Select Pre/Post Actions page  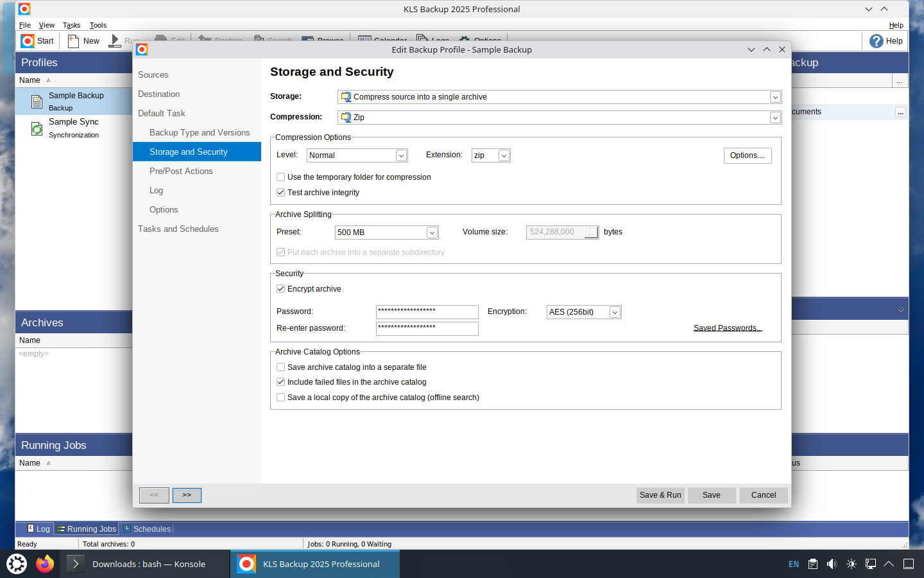197,171
